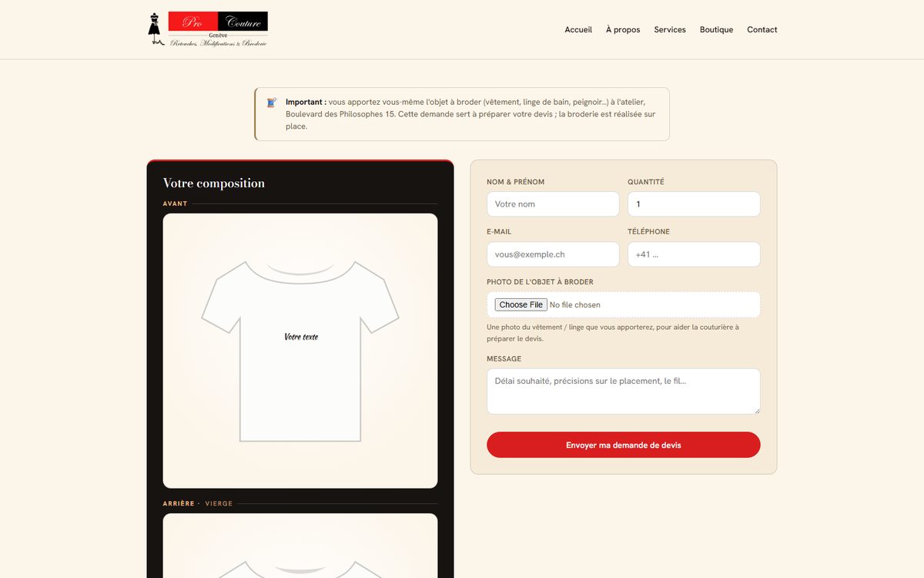Click the 'QUANTITÉ' field label

point(646,182)
